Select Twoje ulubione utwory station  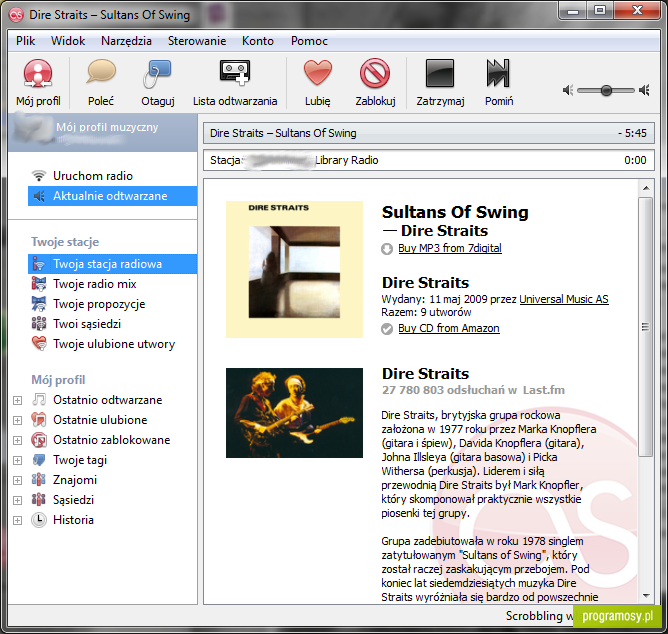pos(112,344)
